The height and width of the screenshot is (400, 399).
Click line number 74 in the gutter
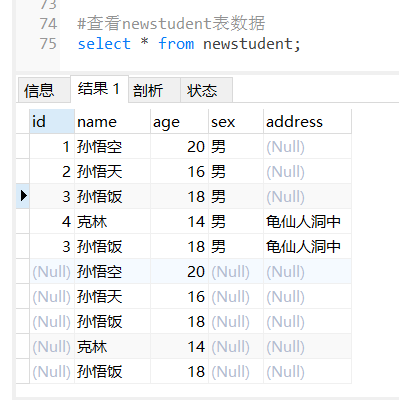(48, 24)
